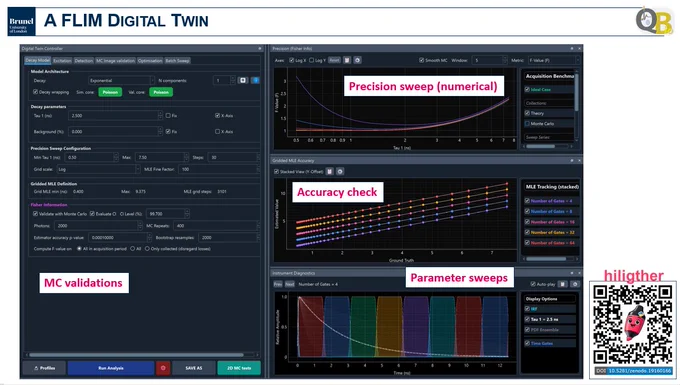Viewport: 680px width, 385px height.
Task: Click the 2D MC tests button
Action: 239,368
